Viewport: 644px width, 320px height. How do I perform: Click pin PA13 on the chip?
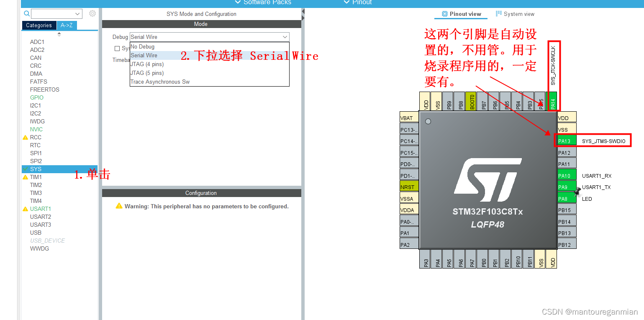point(567,141)
